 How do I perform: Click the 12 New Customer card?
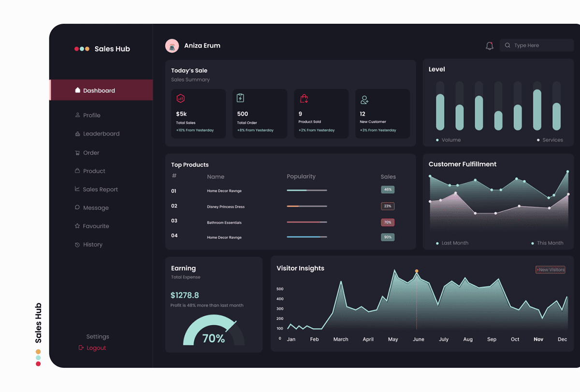(382, 114)
